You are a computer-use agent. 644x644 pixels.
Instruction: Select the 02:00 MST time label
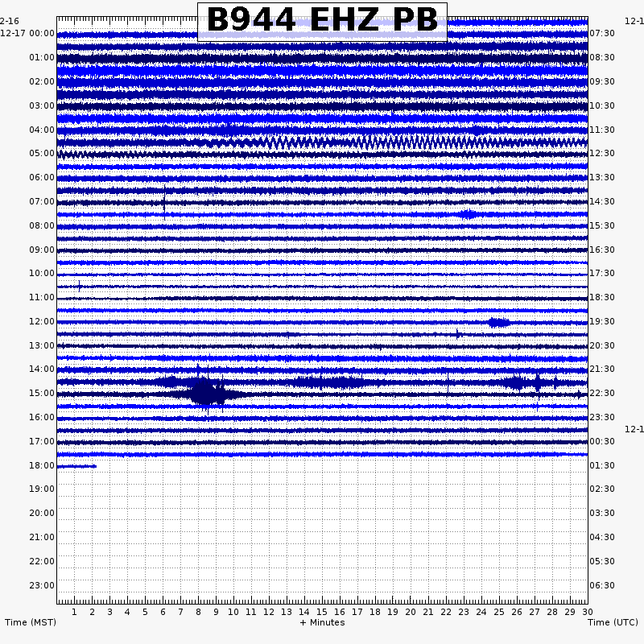pyautogui.click(x=42, y=81)
